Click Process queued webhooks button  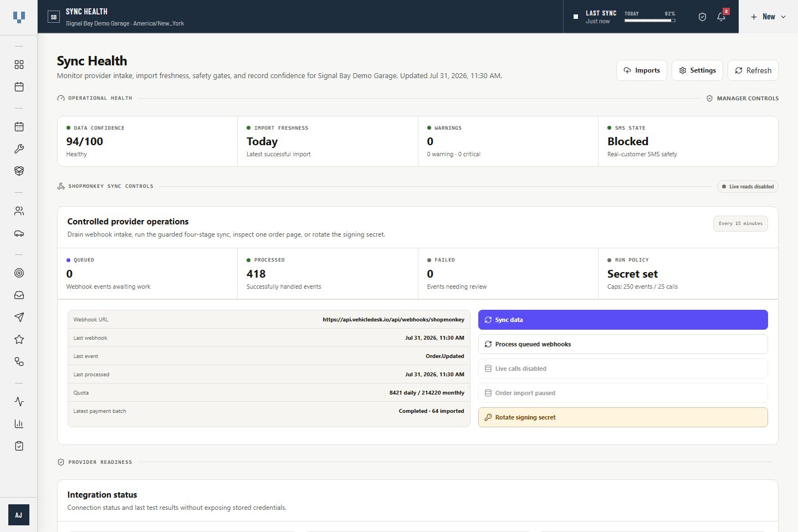click(x=623, y=344)
